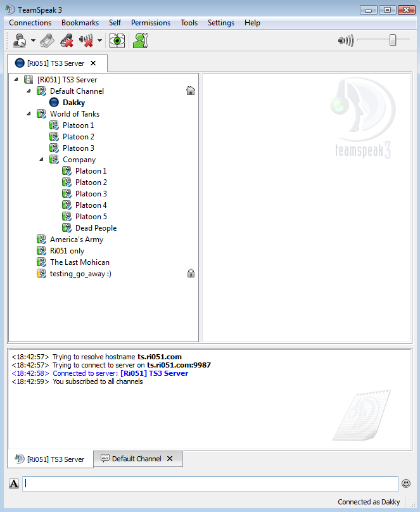Image resolution: width=420 pixels, height=512 pixels.
Task: Switch to the Default Channel chat tab
Action: [136, 459]
